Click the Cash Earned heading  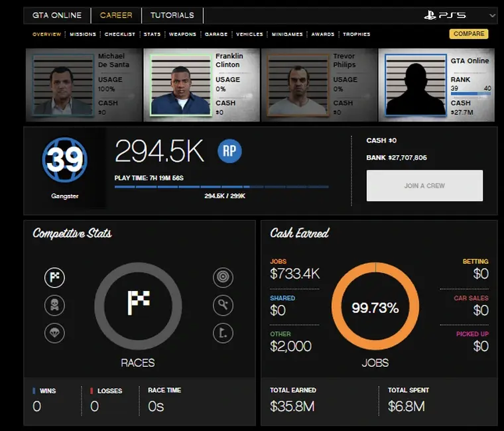300,233
